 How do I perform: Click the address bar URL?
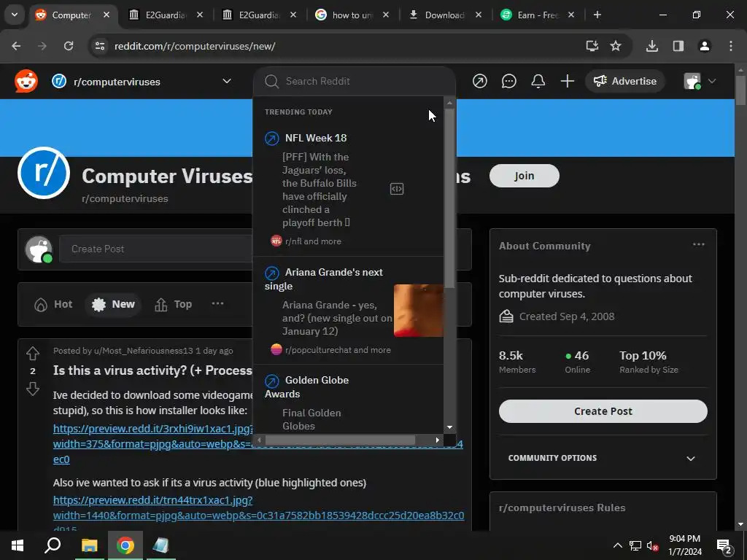coord(195,46)
